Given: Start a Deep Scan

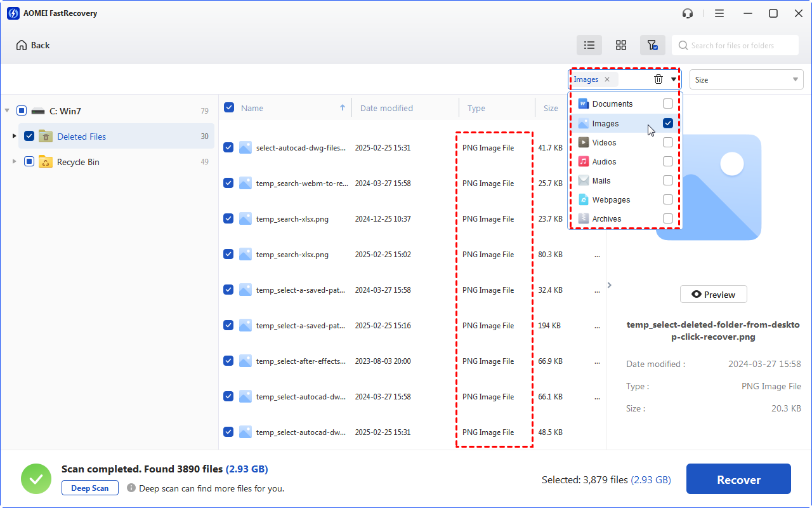Looking at the screenshot, I should 90,488.
